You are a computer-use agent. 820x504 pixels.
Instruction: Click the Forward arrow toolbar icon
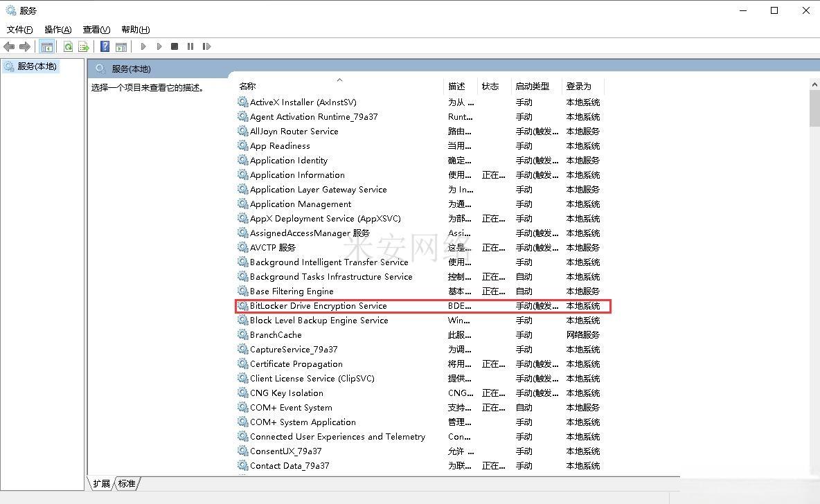[24, 46]
